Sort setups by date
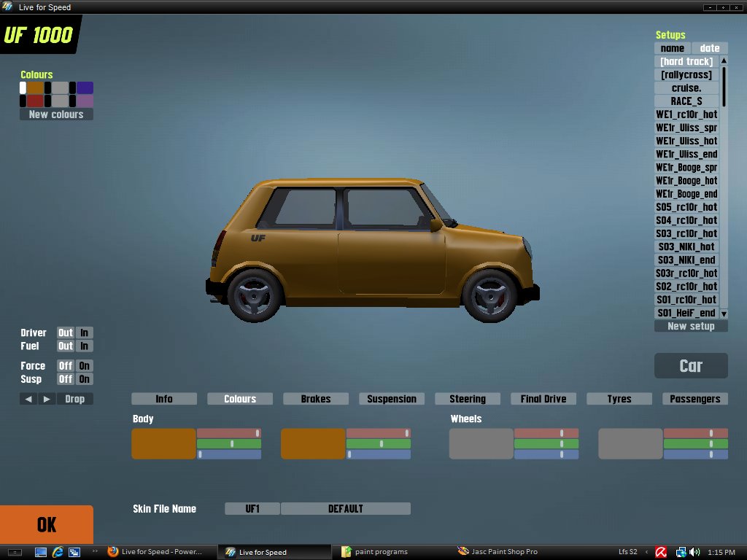 coord(710,48)
